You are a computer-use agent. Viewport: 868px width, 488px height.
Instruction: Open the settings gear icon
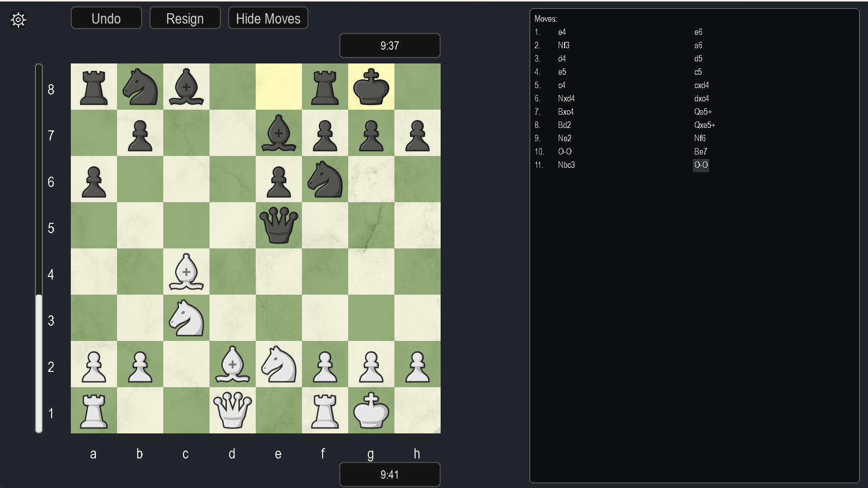click(18, 20)
